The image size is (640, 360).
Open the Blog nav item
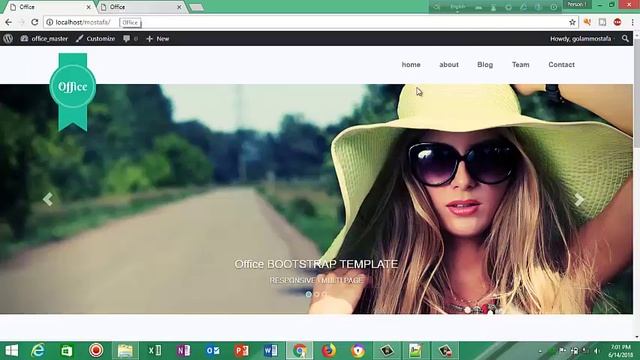click(485, 64)
